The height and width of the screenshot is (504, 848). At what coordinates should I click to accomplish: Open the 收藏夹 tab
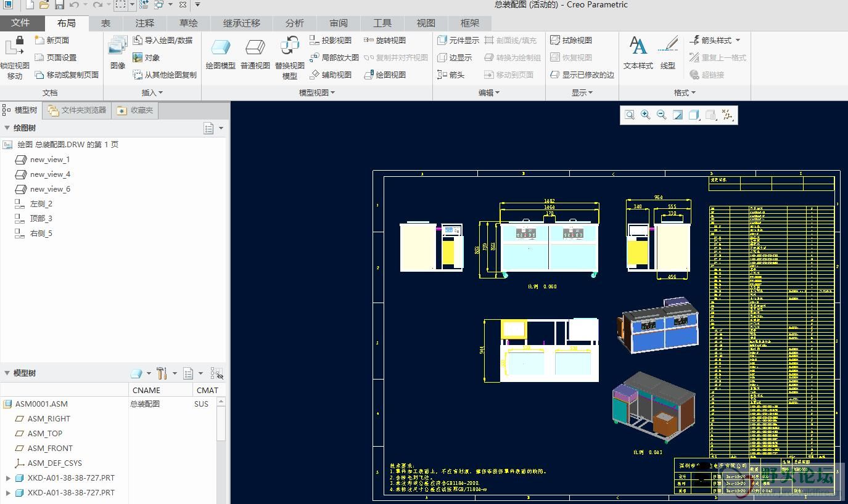136,110
